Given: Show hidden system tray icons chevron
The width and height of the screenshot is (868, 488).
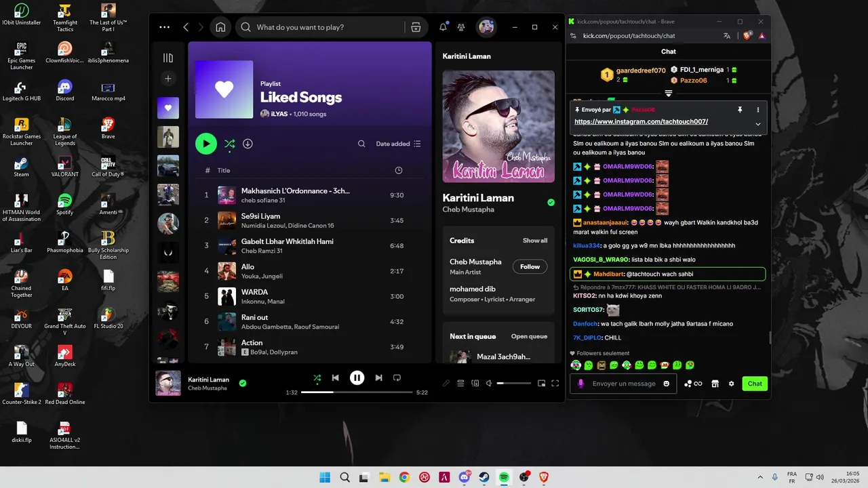Looking at the screenshot, I should (x=760, y=477).
